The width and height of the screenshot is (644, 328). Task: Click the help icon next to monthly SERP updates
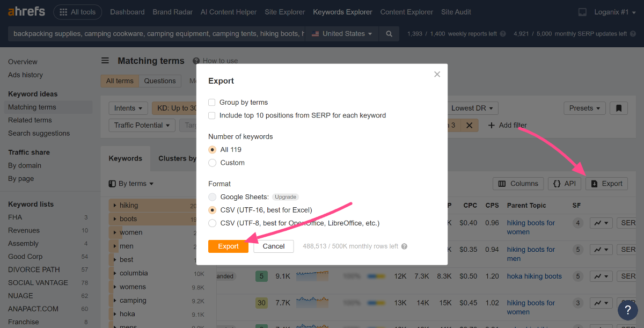pyautogui.click(x=633, y=34)
